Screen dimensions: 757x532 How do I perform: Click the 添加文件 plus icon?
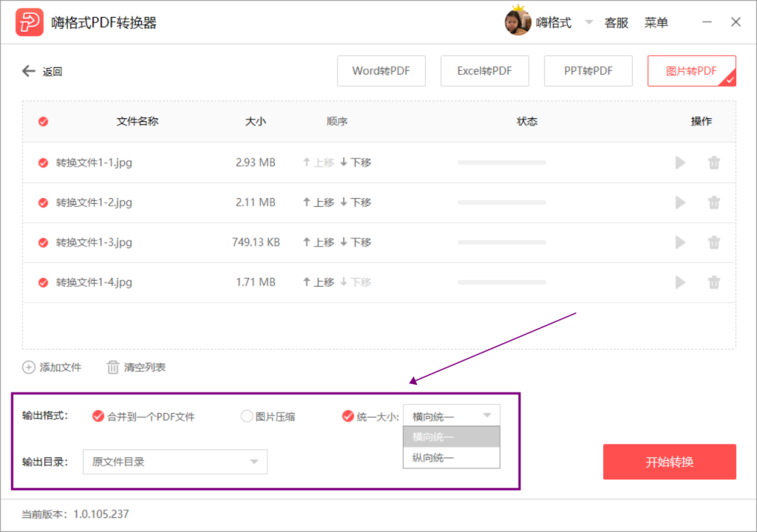click(x=29, y=367)
